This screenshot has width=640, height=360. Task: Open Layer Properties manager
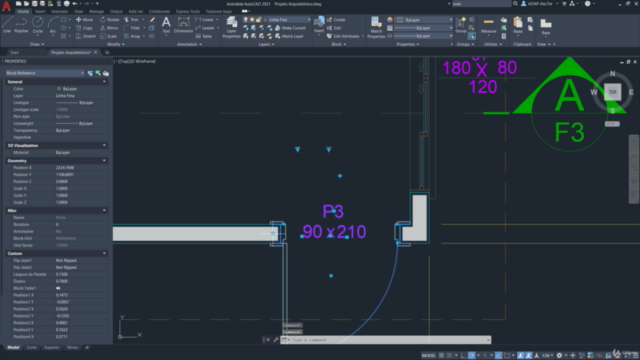[x=231, y=27]
